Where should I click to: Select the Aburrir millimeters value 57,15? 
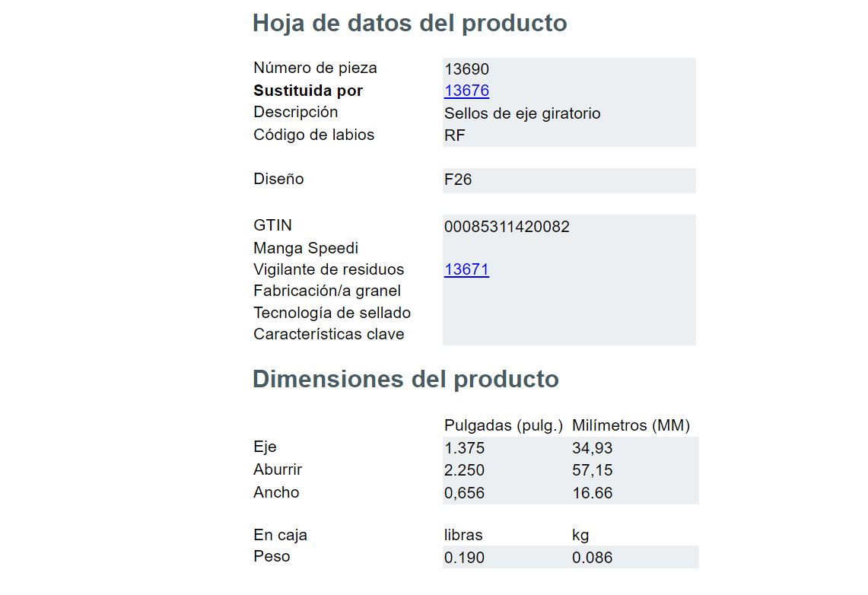pos(593,470)
